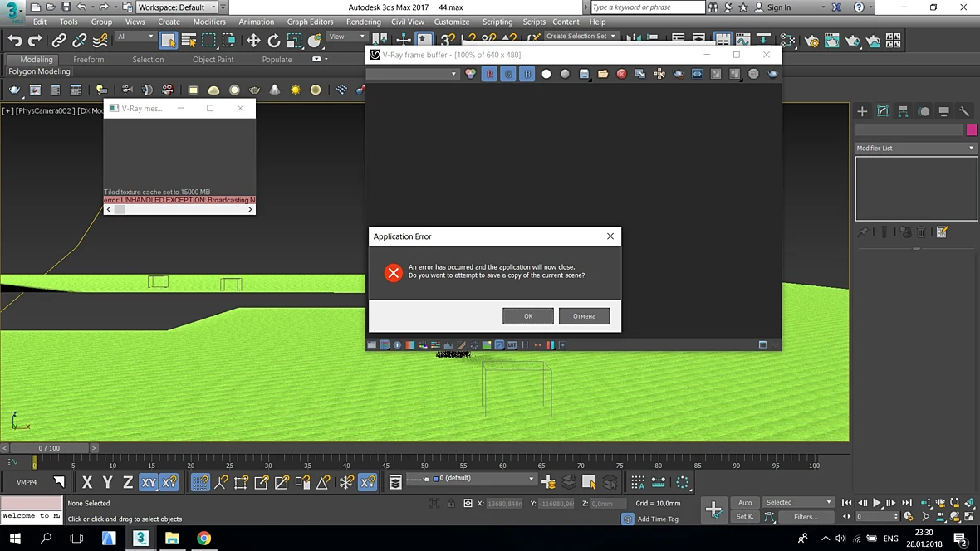Redo action in the main toolbar
Screen dimensions: 980x551
click(35, 41)
